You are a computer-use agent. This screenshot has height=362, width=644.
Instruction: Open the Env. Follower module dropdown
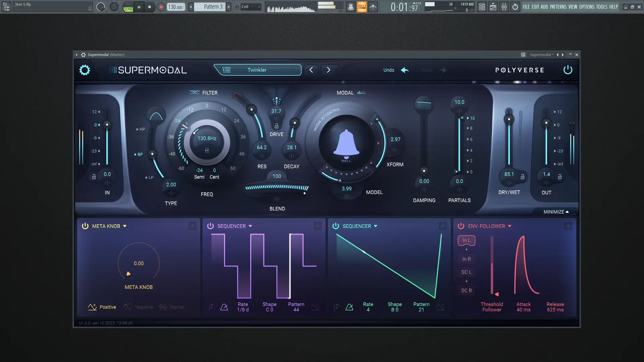click(x=509, y=226)
